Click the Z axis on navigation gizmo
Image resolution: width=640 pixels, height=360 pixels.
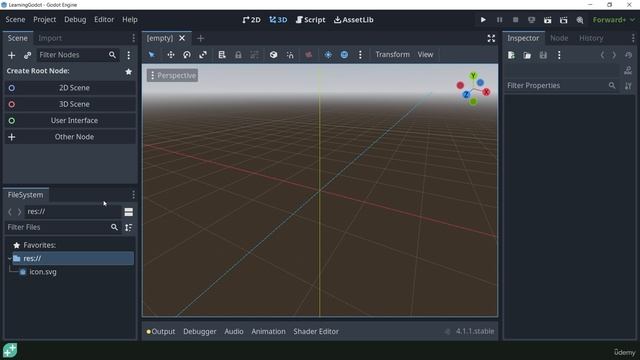coord(466,95)
